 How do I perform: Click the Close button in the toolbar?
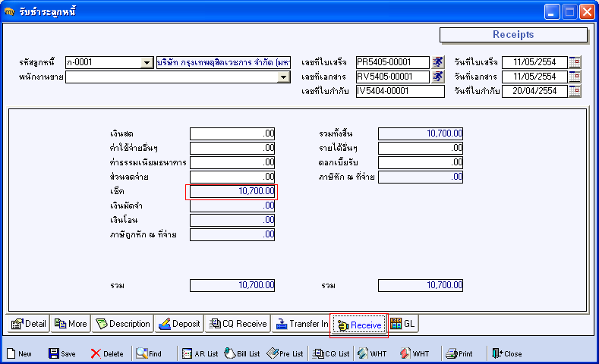(506, 353)
